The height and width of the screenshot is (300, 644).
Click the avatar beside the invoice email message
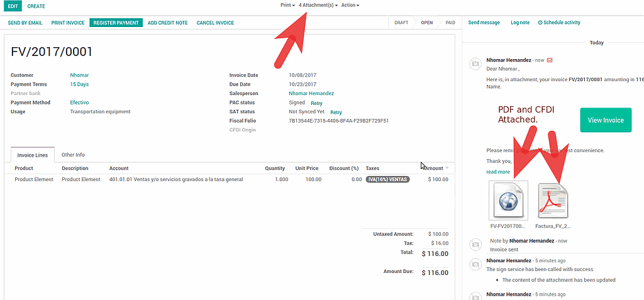(x=475, y=64)
